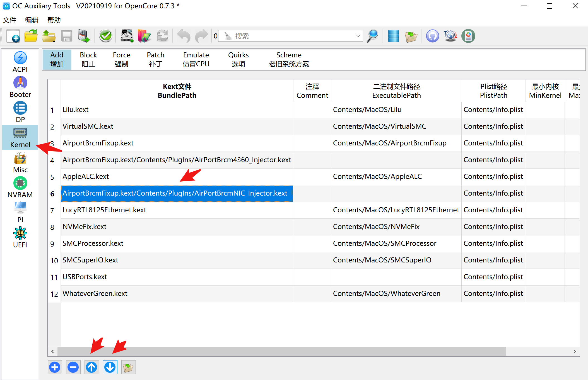Image resolution: width=588 pixels, height=380 pixels.
Task: Select the USBPorts.kext cell
Action: tap(177, 277)
